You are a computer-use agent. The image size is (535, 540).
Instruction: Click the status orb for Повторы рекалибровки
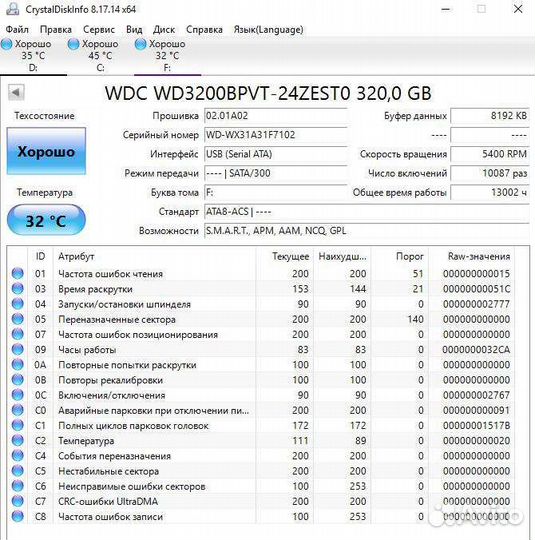coord(18,380)
